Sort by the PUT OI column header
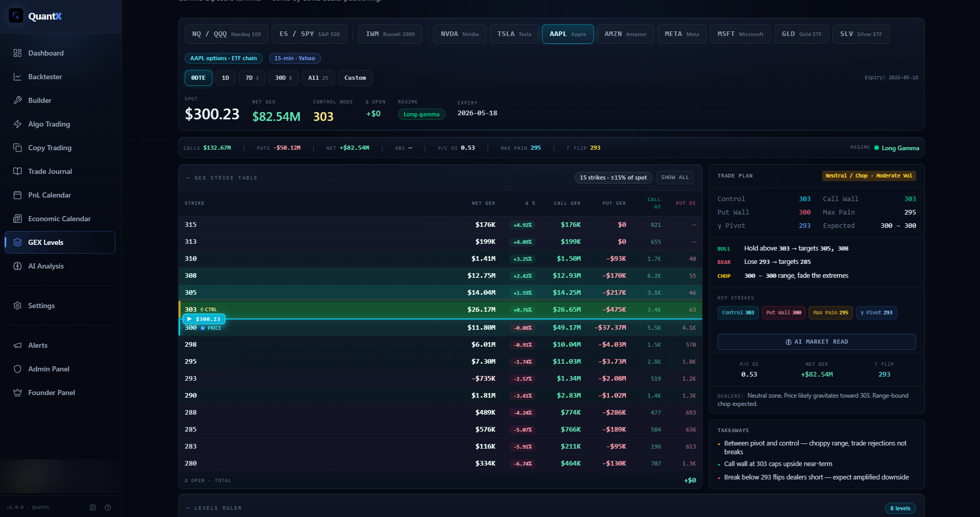Viewport: 980px width, 517px height. pos(686,203)
